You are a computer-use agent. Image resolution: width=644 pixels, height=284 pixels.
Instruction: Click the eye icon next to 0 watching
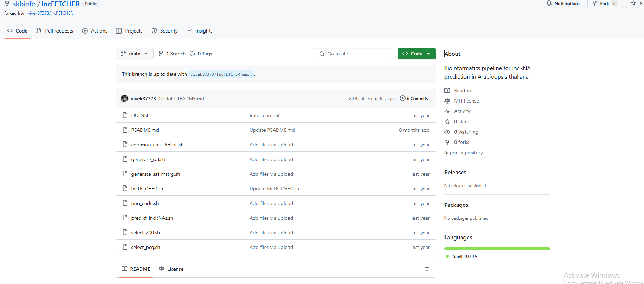[x=447, y=132]
